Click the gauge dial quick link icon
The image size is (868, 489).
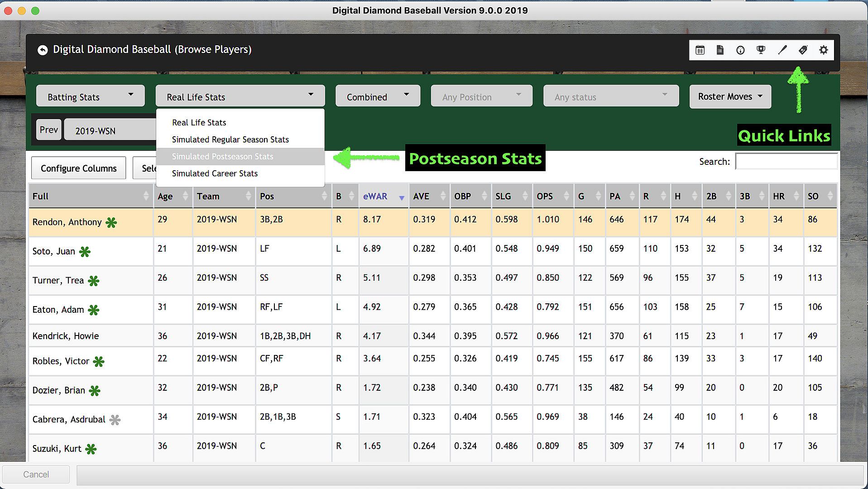pos(740,50)
